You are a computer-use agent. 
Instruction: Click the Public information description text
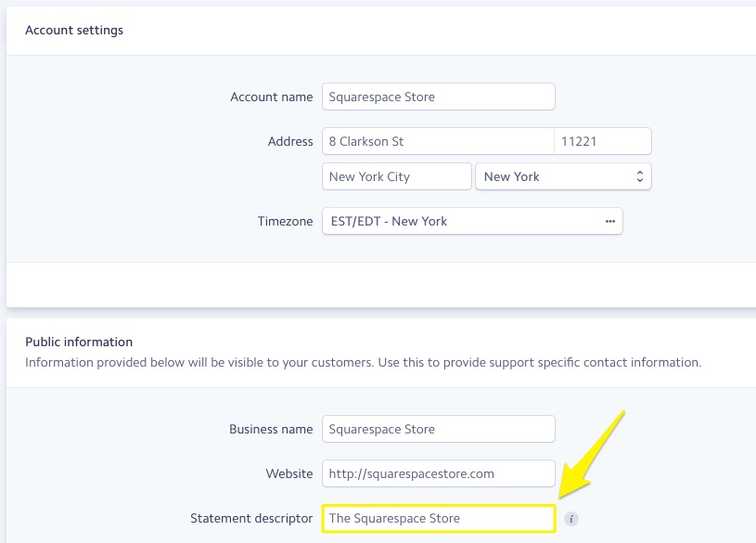(363, 362)
